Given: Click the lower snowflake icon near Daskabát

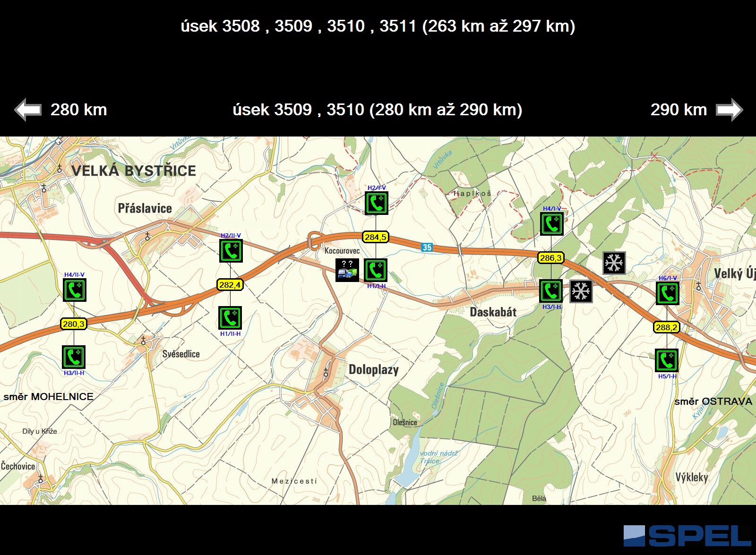Looking at the screenshot, I should tap(581, 291).
